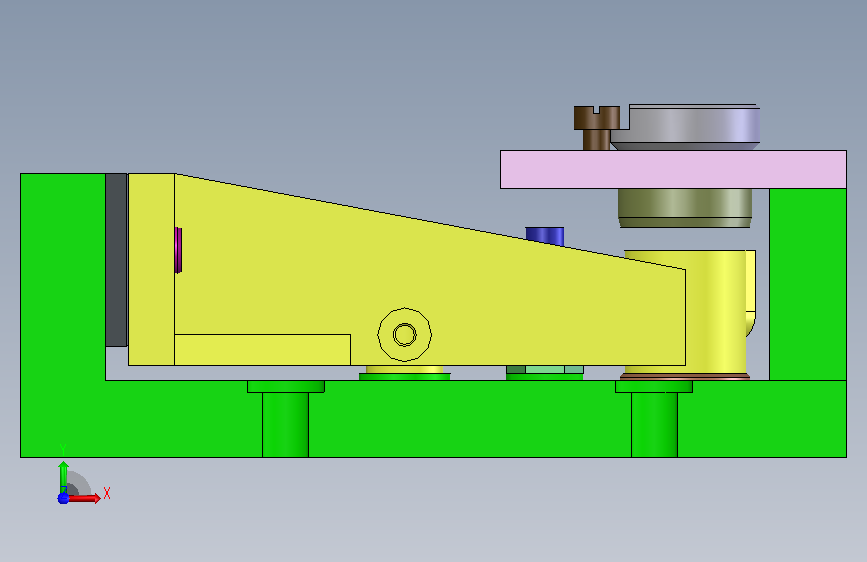Select the narrow yellow plate beside the gray plate
Screen dimensions: 867x562
pos(152,269)
